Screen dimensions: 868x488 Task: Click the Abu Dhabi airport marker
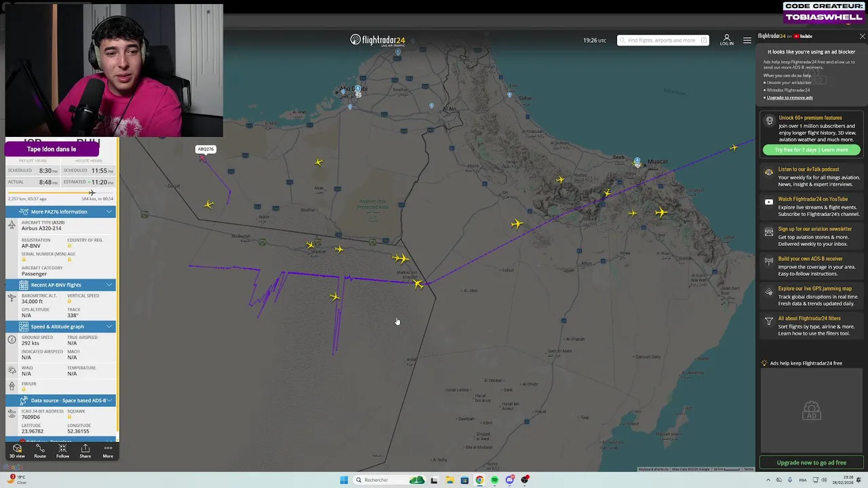click(358, 91)
